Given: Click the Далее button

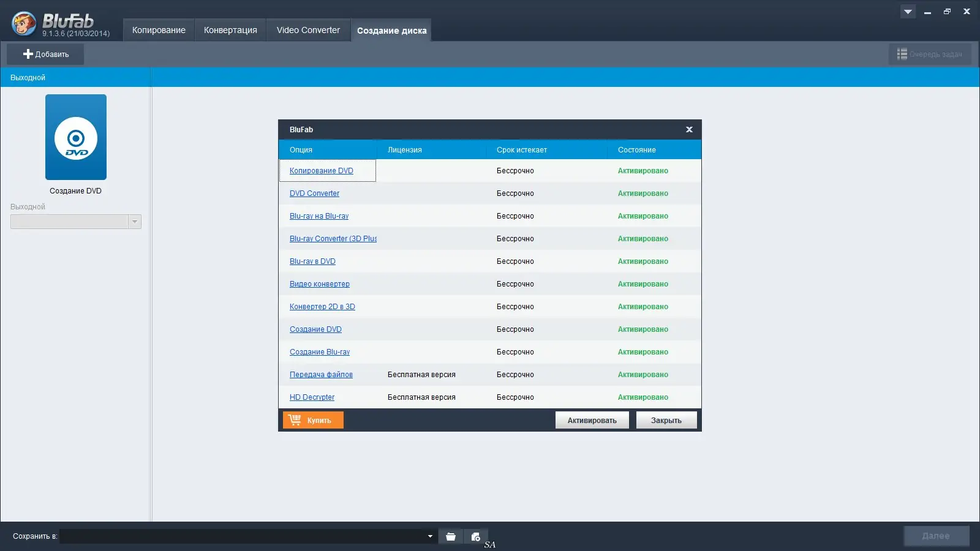Looking at the screenshot, I should pos(937,536).
